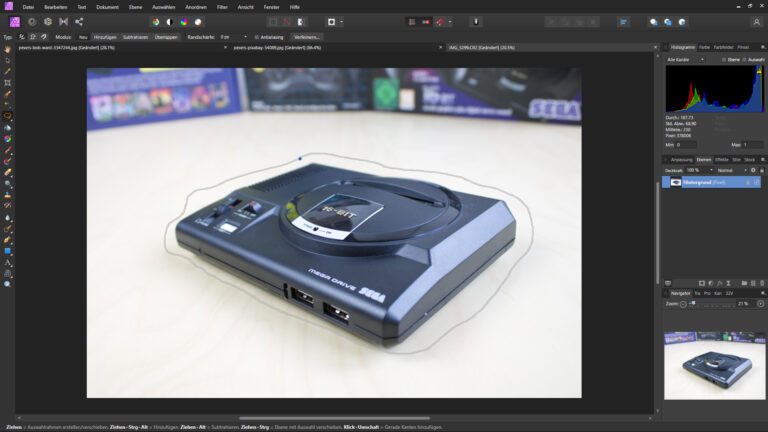Click the Invert Pixel Selection icon

click(x=301, y=22)
